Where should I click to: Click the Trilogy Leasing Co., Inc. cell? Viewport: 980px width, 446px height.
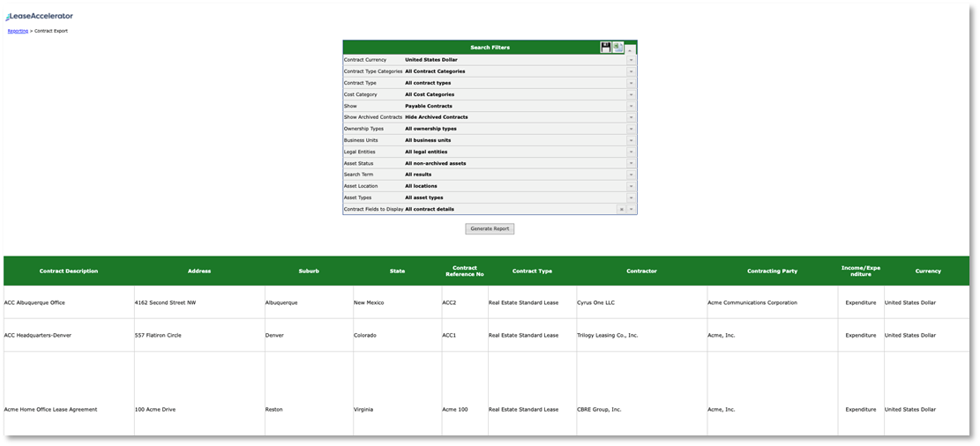pyautogui.click(x=642, y=336)
